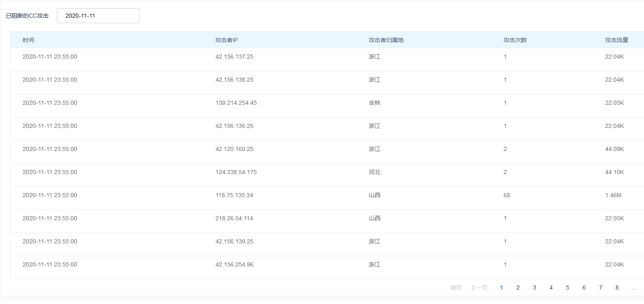Click timestamp in the 42.156.254.96 row
644x304 pixels.
pyautogui.click(x=50, y=264)
